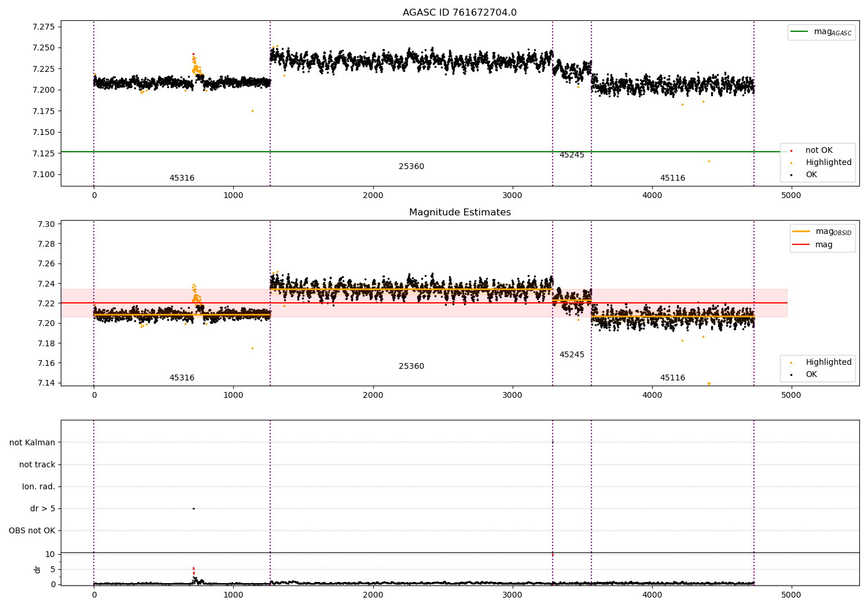Click OBSID label 45316 in AGASC plot
The image size is (868, 608).
[x=182, y=178]
